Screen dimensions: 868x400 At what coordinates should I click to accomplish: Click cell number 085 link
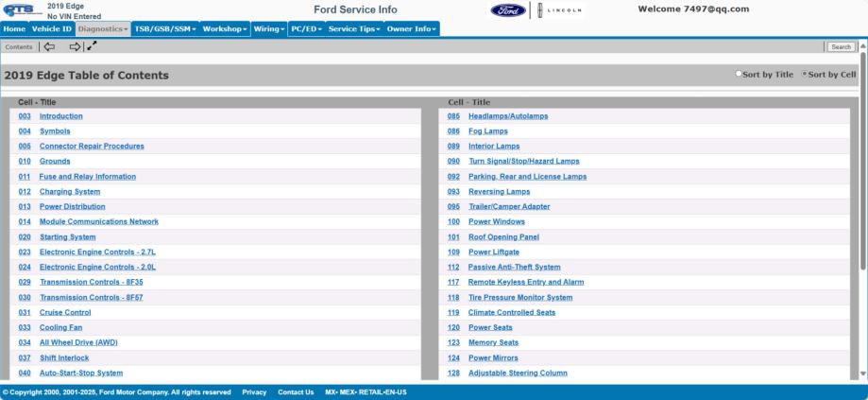pyautogui.click(x=453, y=115)
